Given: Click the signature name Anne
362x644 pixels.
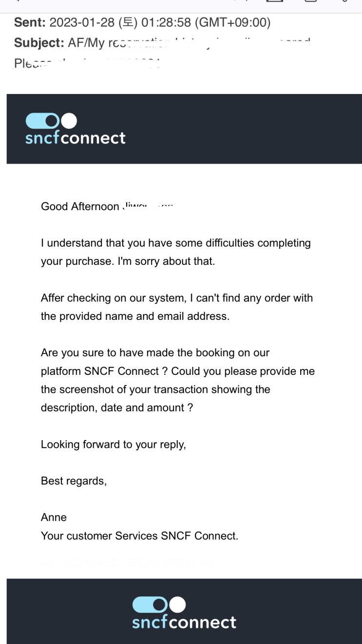Looking at the screenshot, I should 54,517.
